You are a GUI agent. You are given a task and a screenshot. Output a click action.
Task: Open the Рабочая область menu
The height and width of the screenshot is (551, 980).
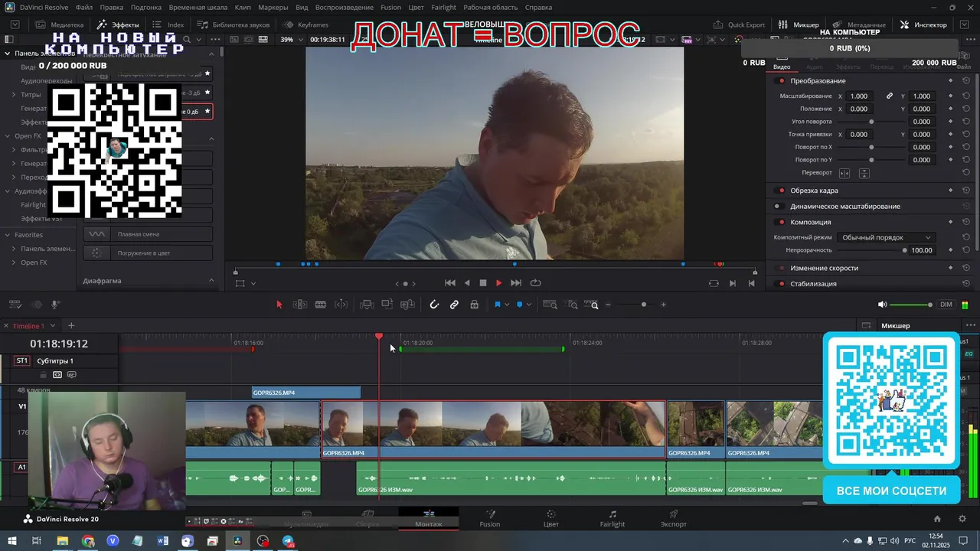point(491,8)
